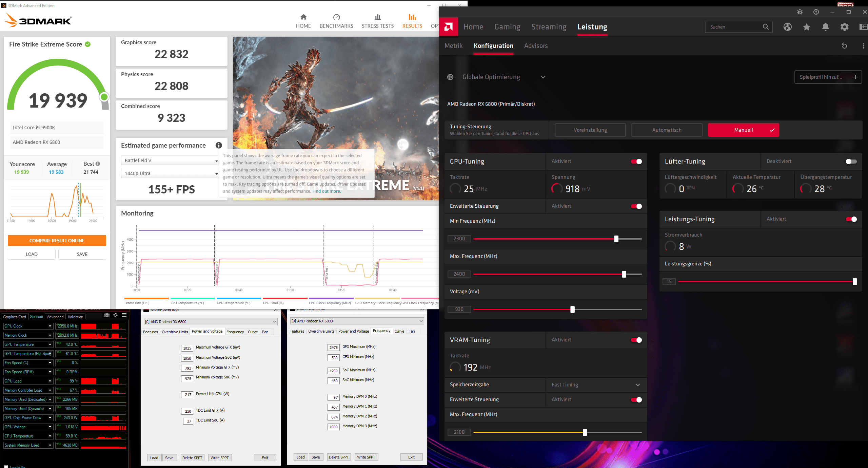The image size is (868, 468).
Task: Open Battlefield V game dropdown
Action: point(170,161)
